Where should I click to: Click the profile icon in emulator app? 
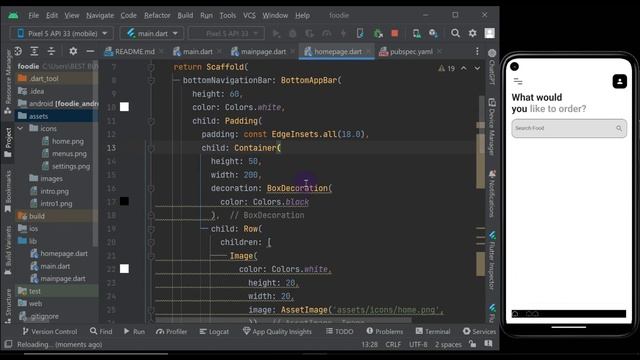pyautogui.click(x=619, y=81)
